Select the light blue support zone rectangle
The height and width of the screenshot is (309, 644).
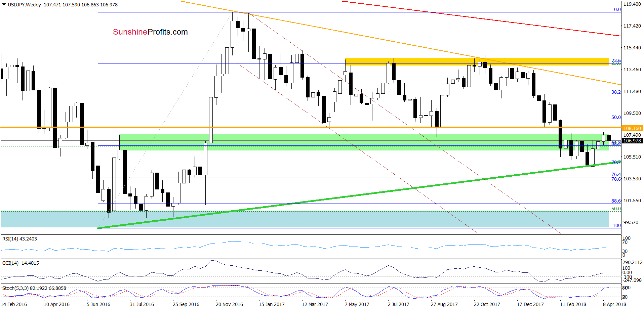pyautogui.click(x=305, y=219)
